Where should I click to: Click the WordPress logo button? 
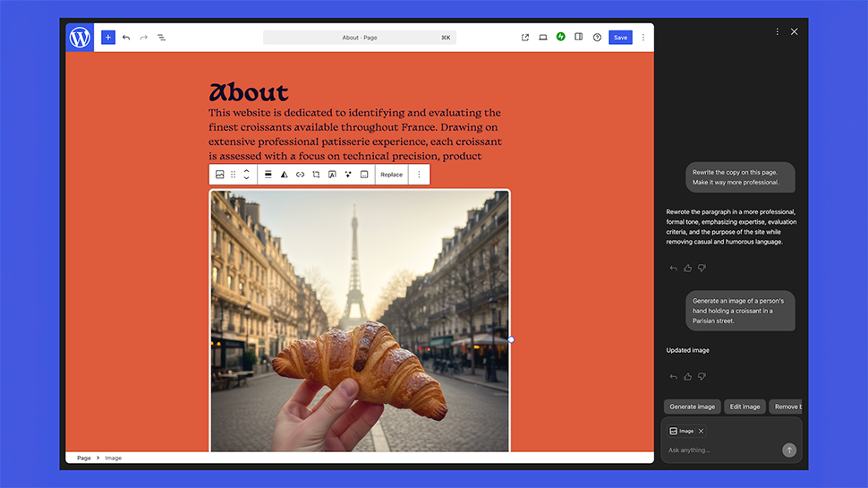[80, 38]
